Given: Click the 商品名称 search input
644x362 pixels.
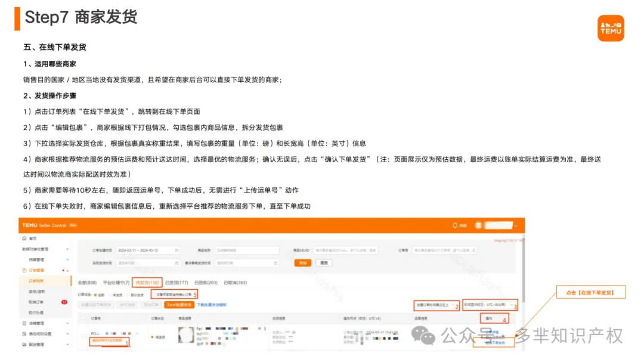Looking at the screenshot, I should [247, 250].
